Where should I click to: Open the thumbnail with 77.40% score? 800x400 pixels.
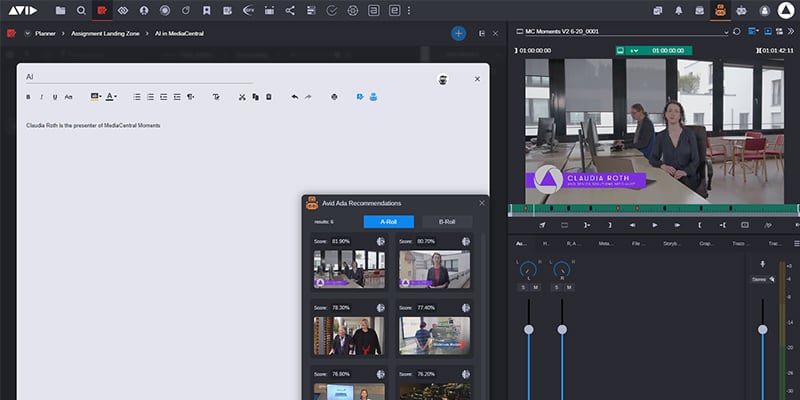coord(435,336)
